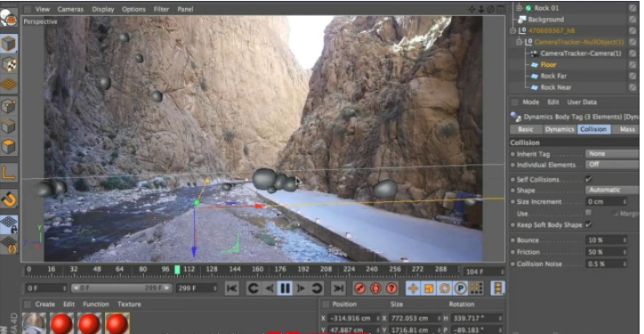
Task: Toggle visibility tag for Background object
Action: tap(632, 20)
